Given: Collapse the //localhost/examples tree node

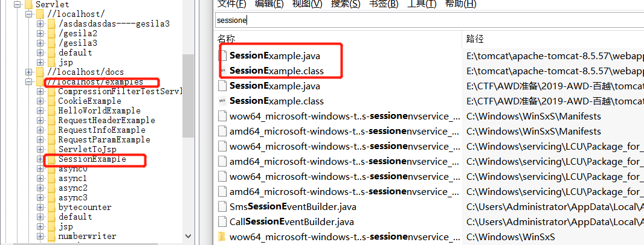Looking at the screenshot, I should pos(28,82).
